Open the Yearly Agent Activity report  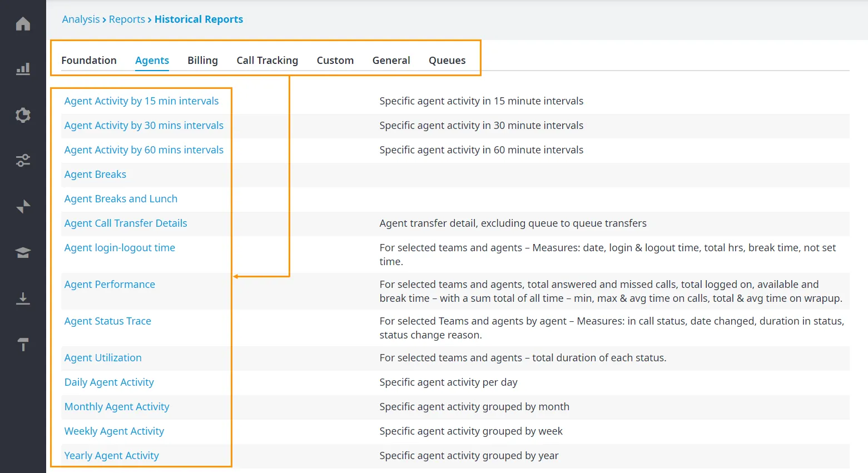[111, 456]
